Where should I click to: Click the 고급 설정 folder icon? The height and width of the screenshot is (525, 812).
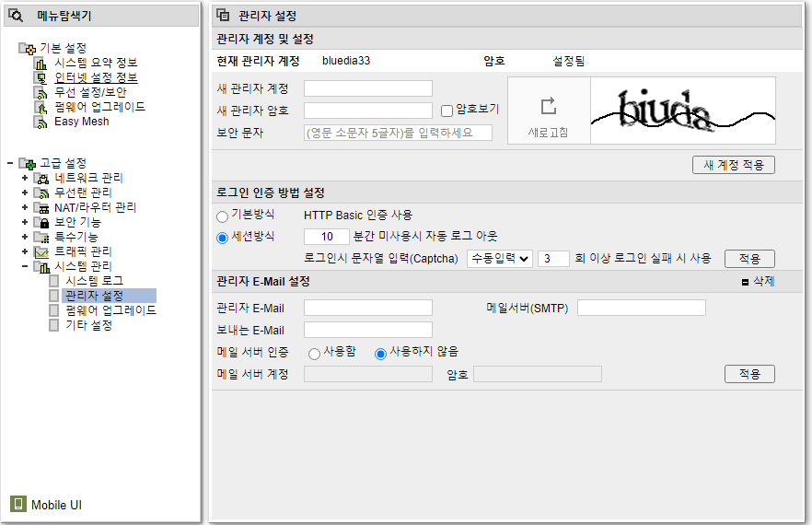[x=28, y=164]
